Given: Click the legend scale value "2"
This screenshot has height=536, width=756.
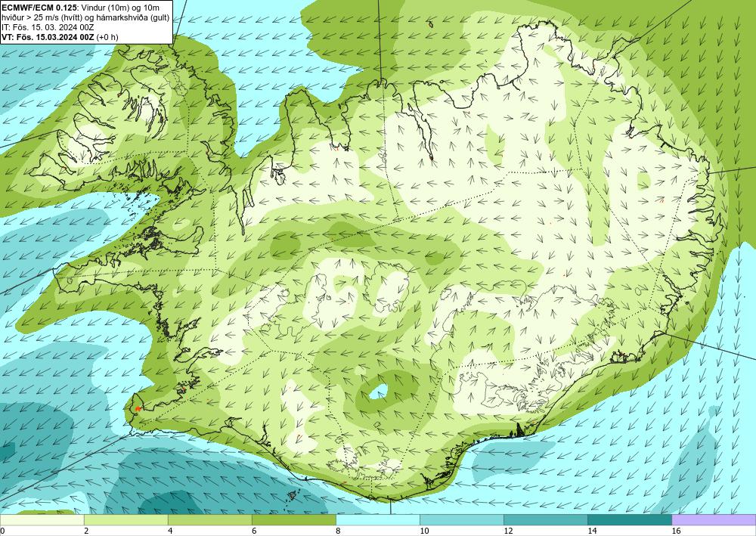Looking at the screenshot, I should point(86,531).
